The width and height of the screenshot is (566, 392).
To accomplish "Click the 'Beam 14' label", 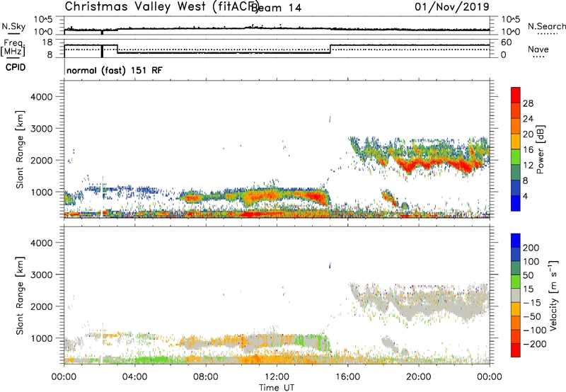I will pos(277,8).
